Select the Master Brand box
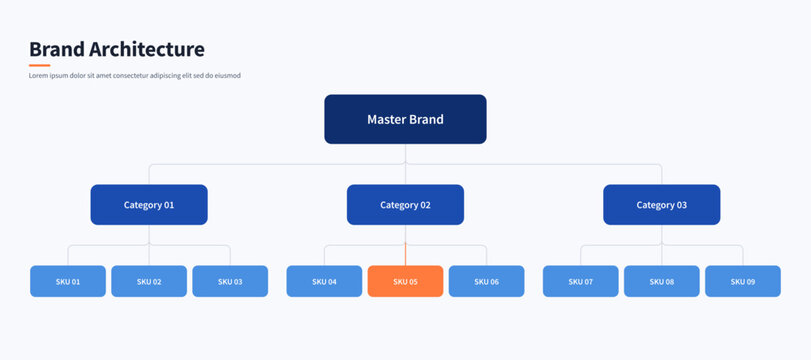This screenshot has height=360, width=811. [405, 119]
